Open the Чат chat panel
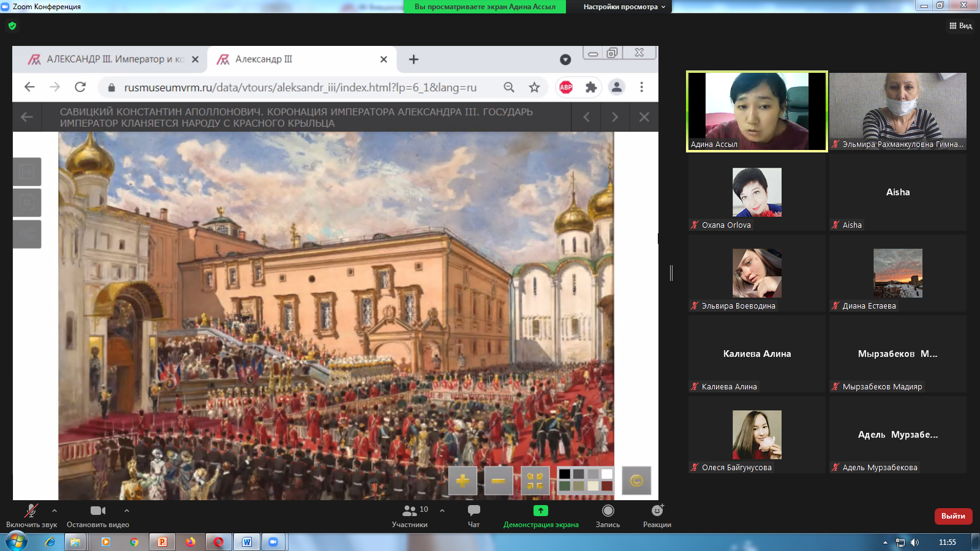The height and width of the screenshot is (551, 980). tap(474, 516)
